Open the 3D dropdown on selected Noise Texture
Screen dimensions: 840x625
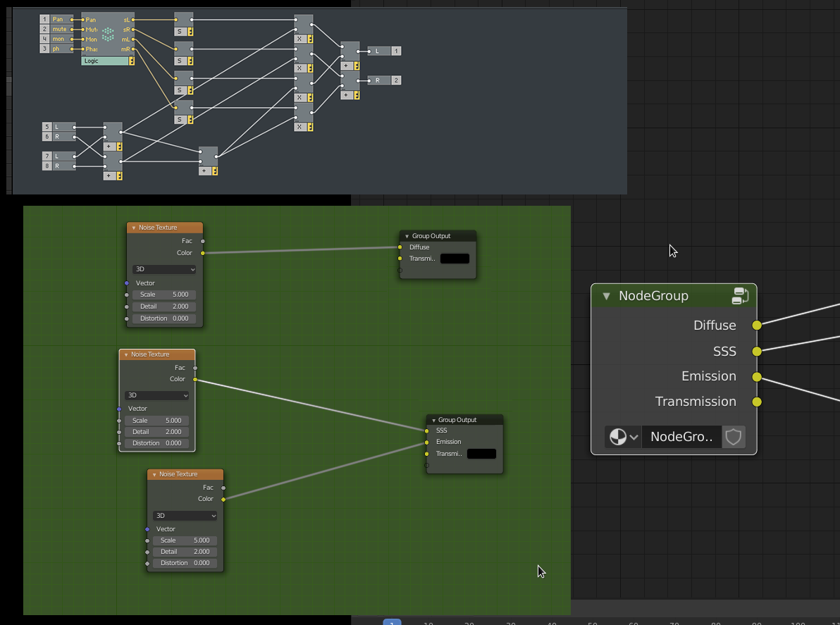(x=157, y=395)
